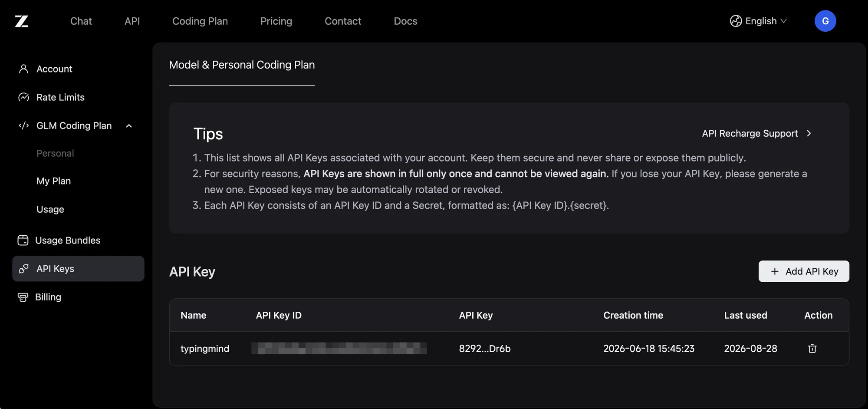Open Docs in the top navigation
Screen dimensions: 868x409
pyautogui.click(x=405, y=21)
